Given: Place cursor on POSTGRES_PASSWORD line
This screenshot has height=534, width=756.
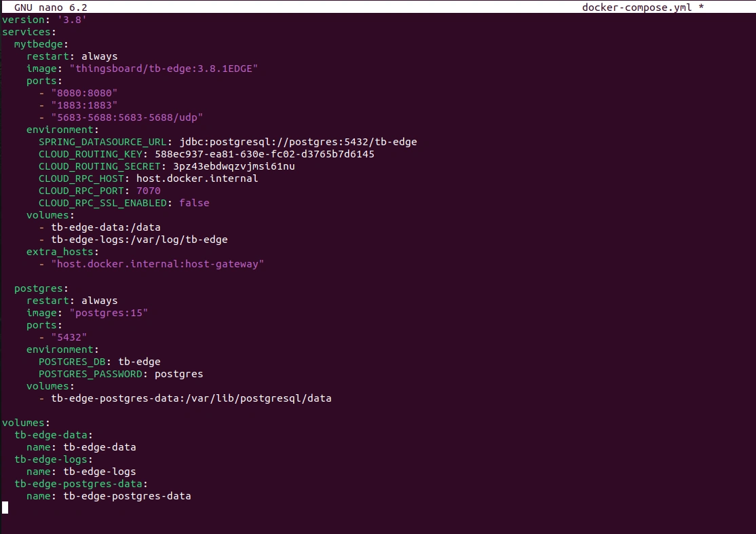Looking at the screenshot, I should pyautogui.click(x=120, y=374).
